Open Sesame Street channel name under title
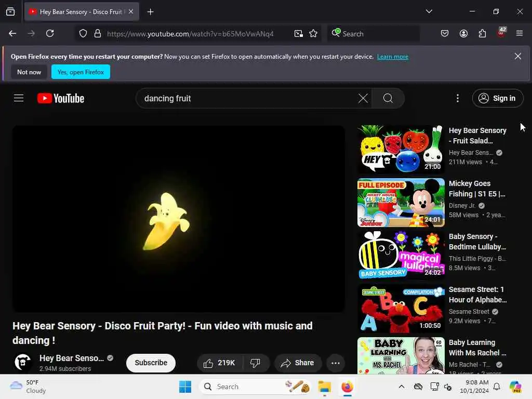Screen dimensions: 532x399 469,312
